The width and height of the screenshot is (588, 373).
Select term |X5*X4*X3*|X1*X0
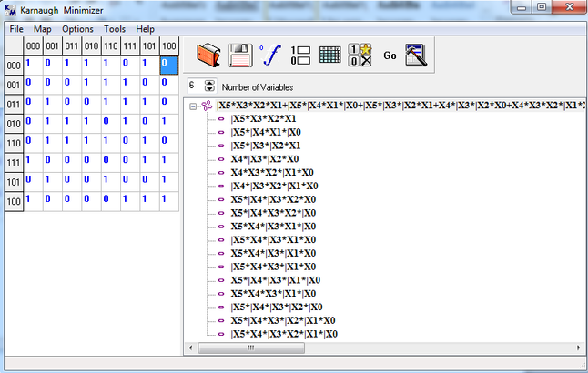273,267
